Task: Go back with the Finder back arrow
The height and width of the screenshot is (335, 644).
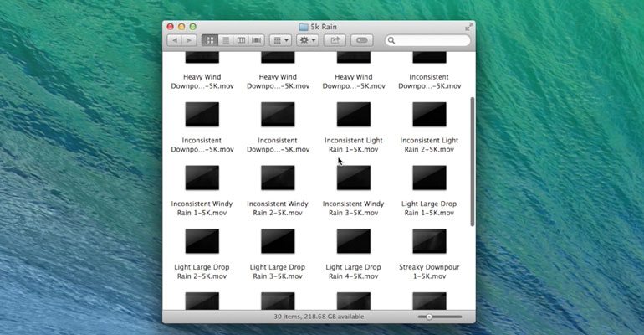Action: click(175, 40)
